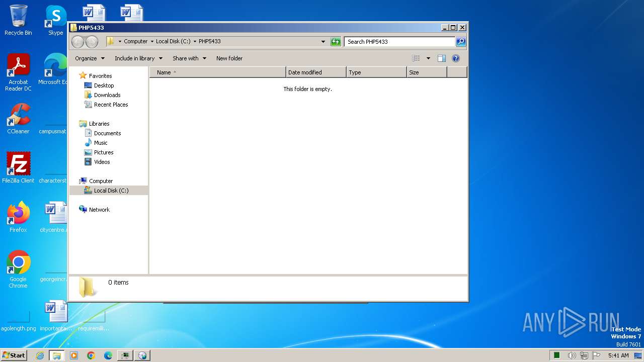The image size is (644, 362).
Task: Open the importanta Word document on desktop
Action: coord(56,316)
